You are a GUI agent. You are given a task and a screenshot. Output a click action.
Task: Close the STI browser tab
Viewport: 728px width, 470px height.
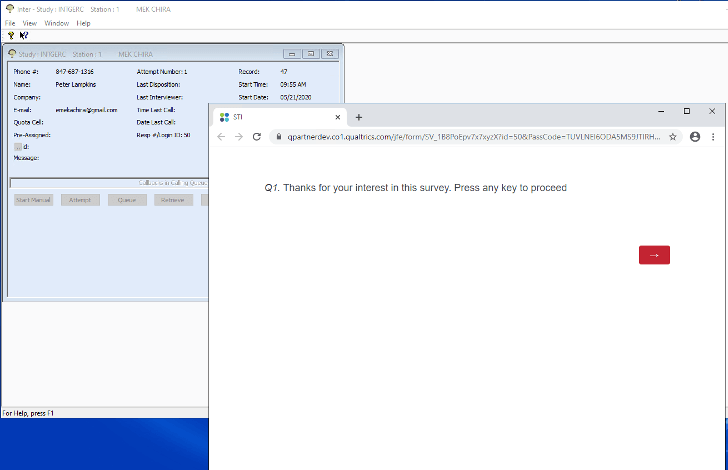[338, 117]
